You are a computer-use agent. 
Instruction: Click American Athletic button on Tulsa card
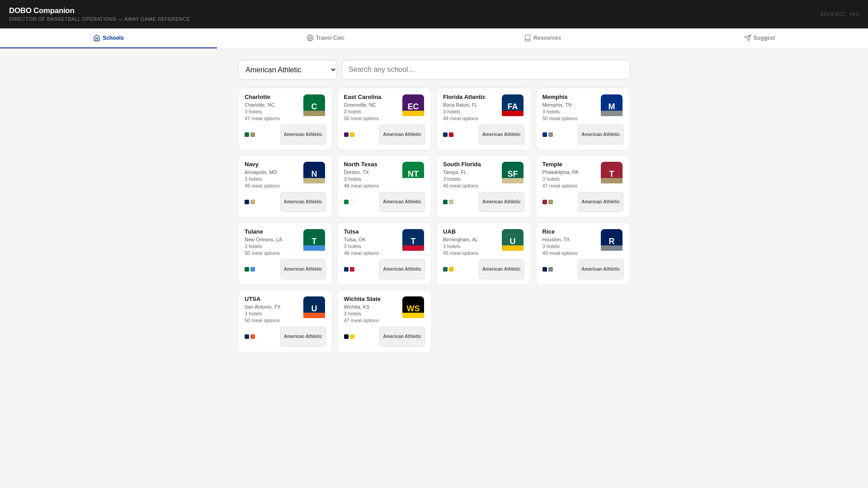point(402,269)
